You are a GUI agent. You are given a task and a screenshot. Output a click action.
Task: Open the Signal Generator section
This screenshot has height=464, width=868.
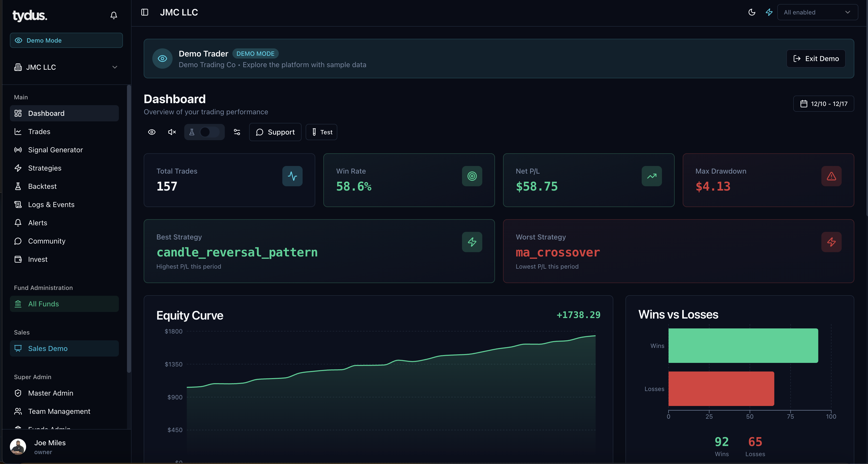55,150
